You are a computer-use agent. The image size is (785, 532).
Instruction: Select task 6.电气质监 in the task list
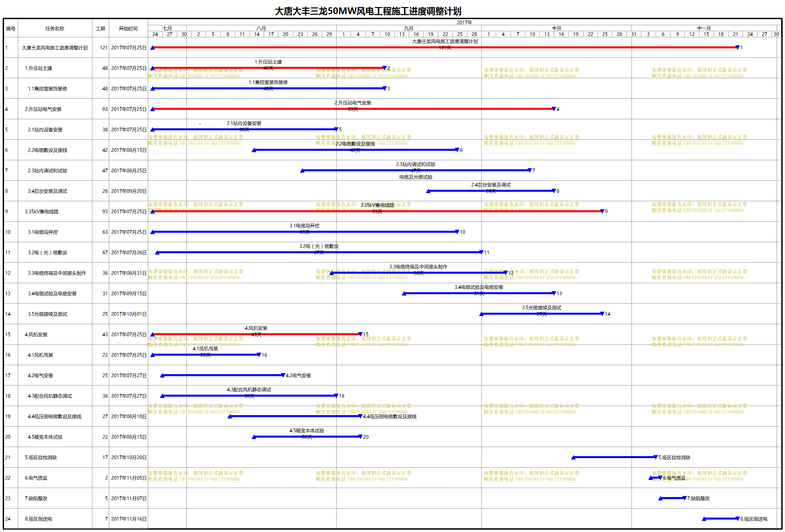tap(36, 478)
